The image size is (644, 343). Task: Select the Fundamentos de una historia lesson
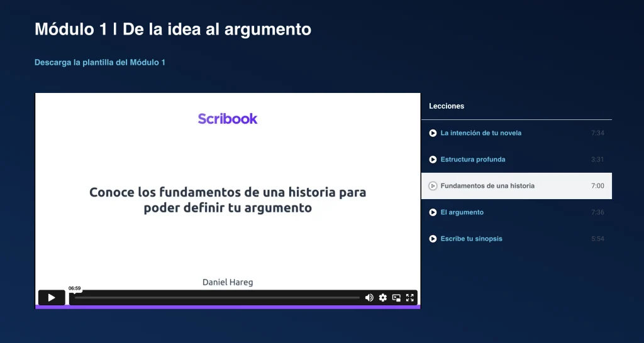click(487, 186)
